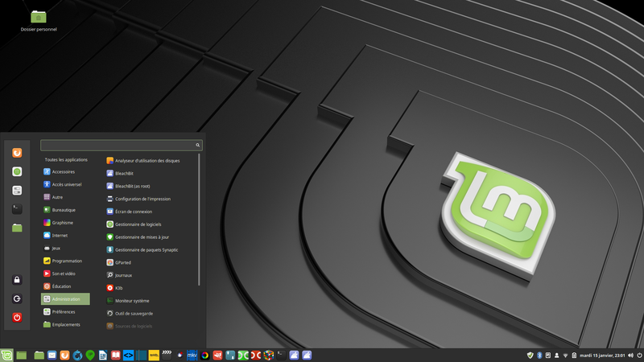Select the Toutes les applications category

click(x=66, y=159)
